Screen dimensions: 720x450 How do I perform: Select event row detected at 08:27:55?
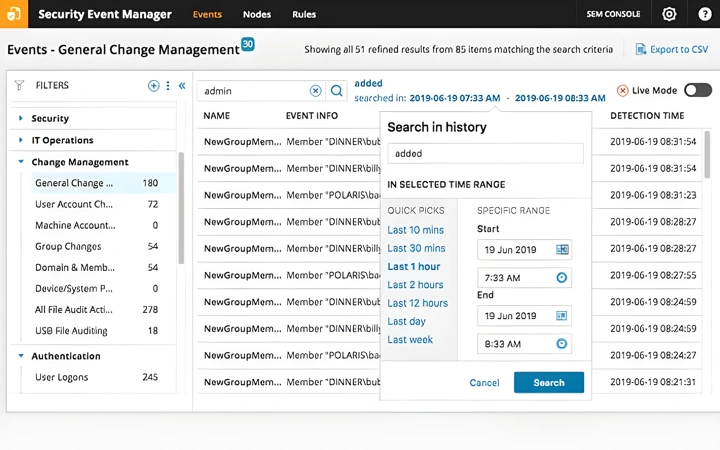pyautogui.click(x=450, y=275)
